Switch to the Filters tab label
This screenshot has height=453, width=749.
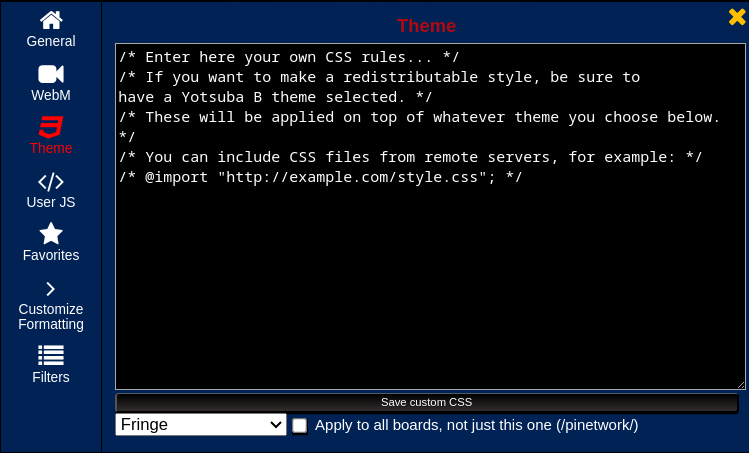tap(51, 377)
